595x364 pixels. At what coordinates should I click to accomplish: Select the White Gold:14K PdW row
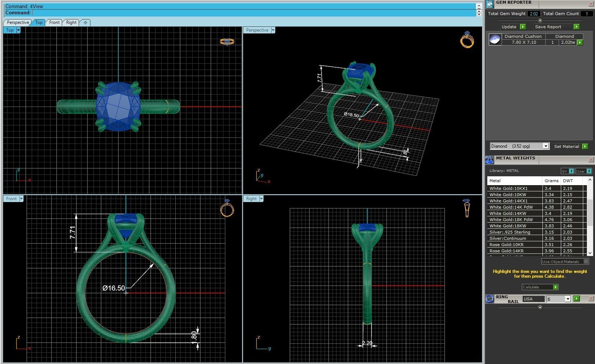point(537,207)
